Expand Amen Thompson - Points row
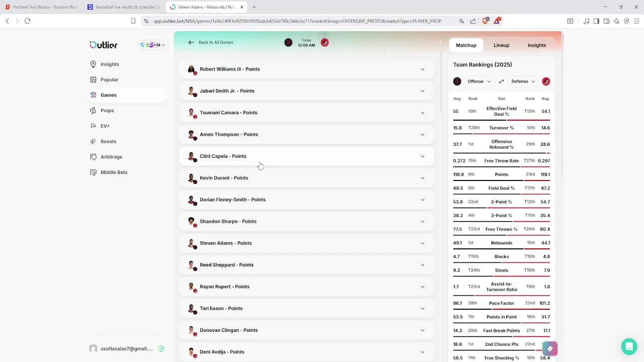 [x=306, y=134]
